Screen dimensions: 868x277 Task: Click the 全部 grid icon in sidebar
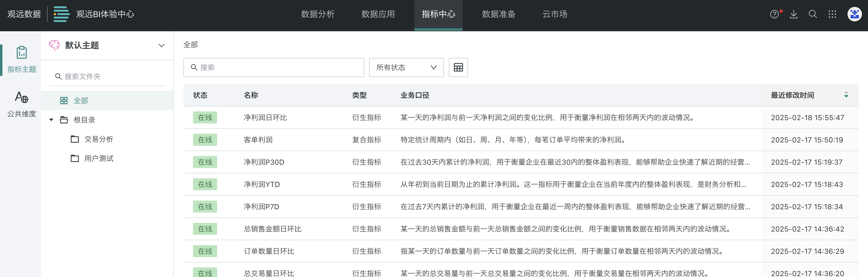pyautogui.click(x=64, y=101)
